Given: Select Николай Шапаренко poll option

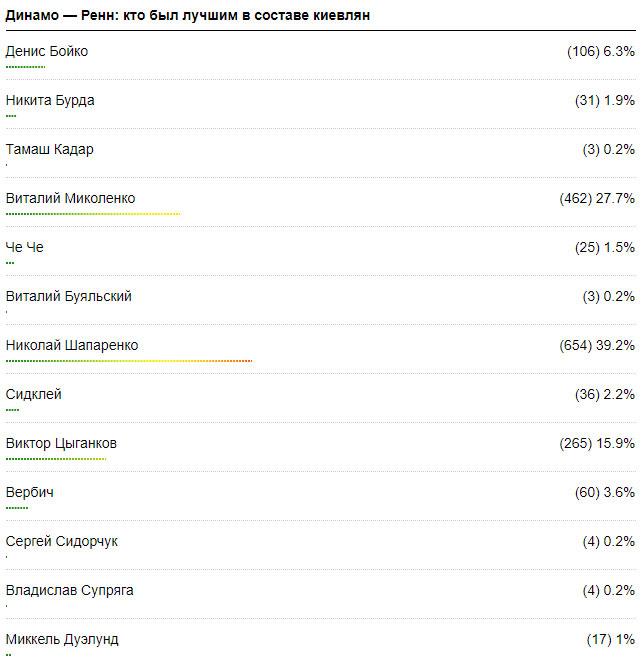Looking at the screenshot, I should (72, 345).
